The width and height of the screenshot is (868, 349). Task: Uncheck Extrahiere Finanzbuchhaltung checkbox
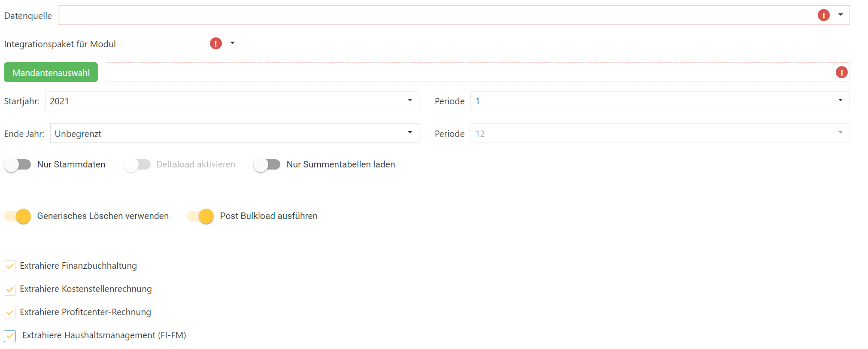pos(10,266)
